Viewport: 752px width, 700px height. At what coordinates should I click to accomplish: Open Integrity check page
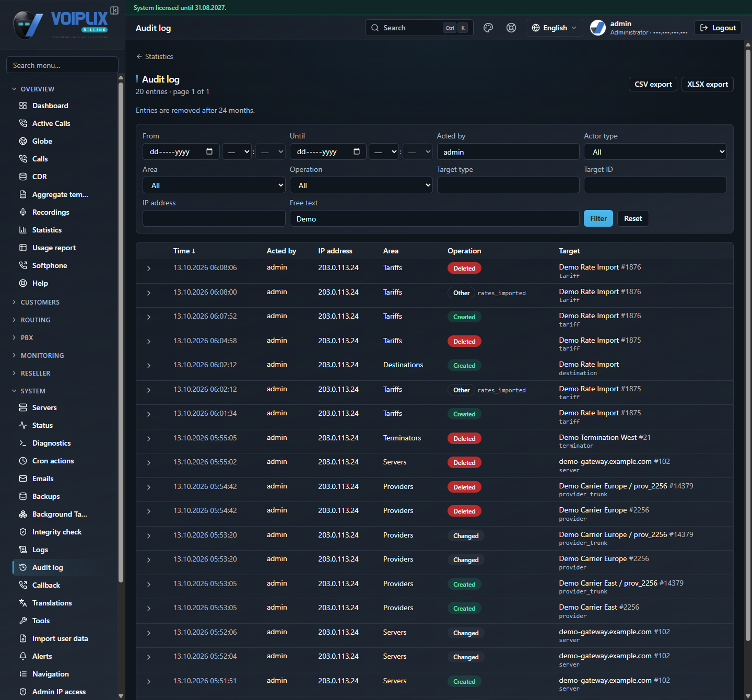click(57, 532)
